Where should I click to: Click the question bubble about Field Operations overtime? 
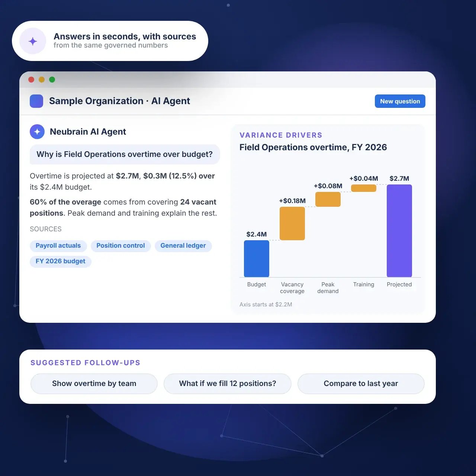tap(125, 154)
